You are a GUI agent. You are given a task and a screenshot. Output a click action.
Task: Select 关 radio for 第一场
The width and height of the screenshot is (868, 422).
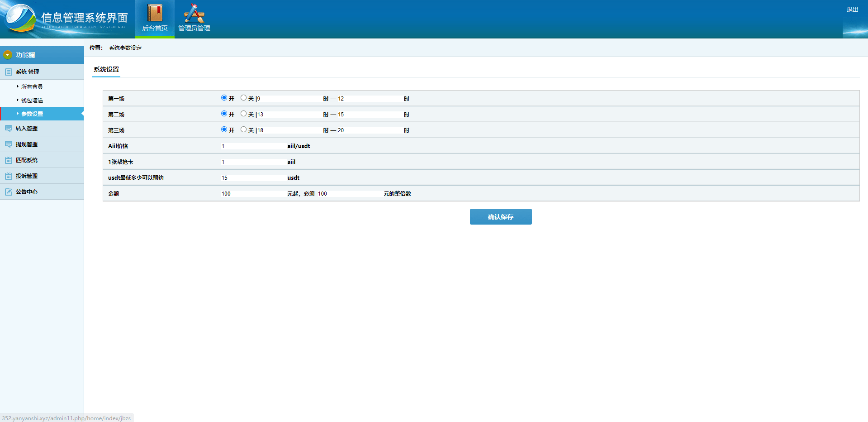243,98
